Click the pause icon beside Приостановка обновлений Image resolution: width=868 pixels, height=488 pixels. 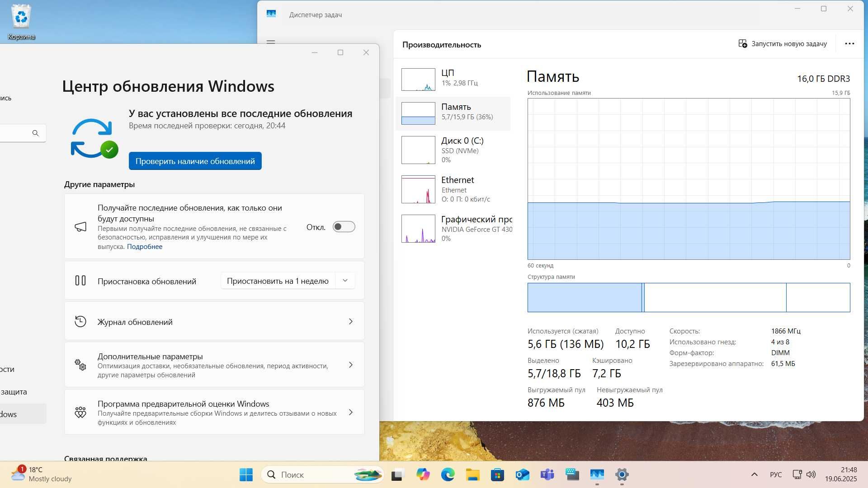point(80,281)
